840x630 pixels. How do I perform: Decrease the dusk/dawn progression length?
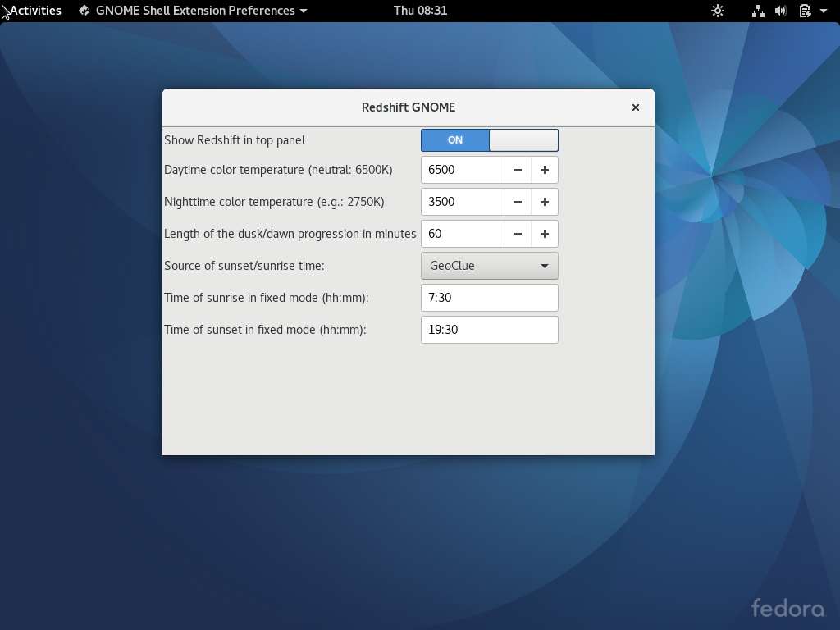coord(518,234)
